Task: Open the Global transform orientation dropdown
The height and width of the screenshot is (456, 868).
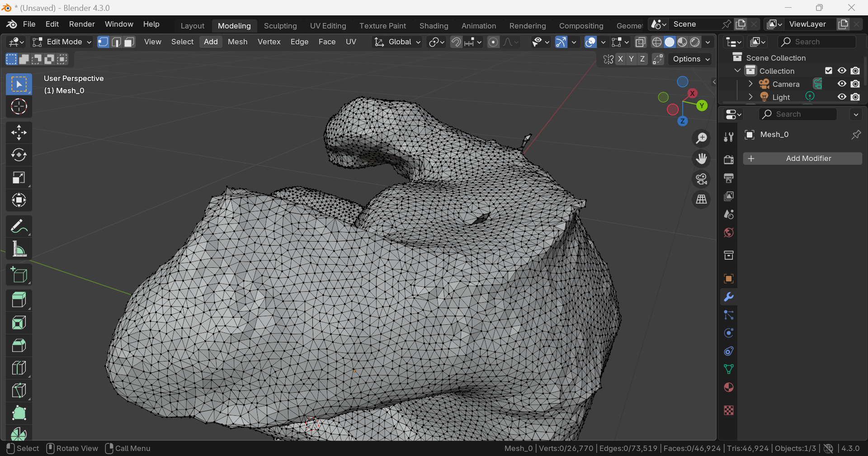Action: tap(397, 42)
